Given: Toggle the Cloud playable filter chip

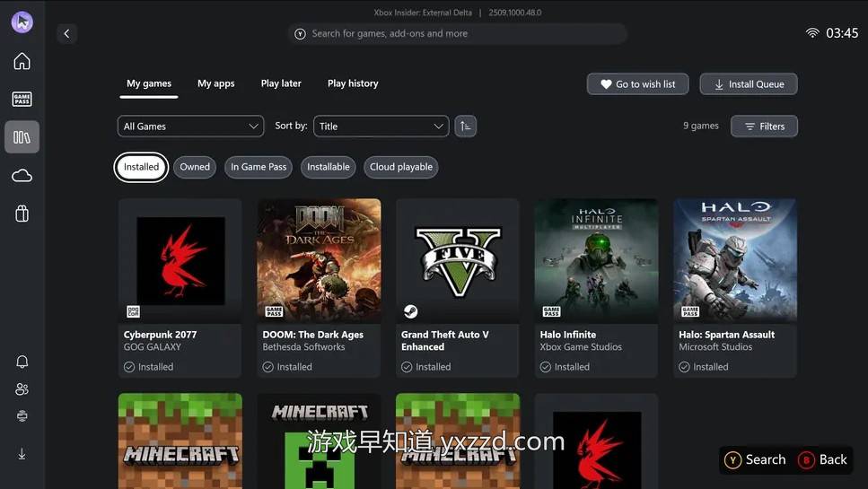Looking at the screenshot, I should coord(400,167).
